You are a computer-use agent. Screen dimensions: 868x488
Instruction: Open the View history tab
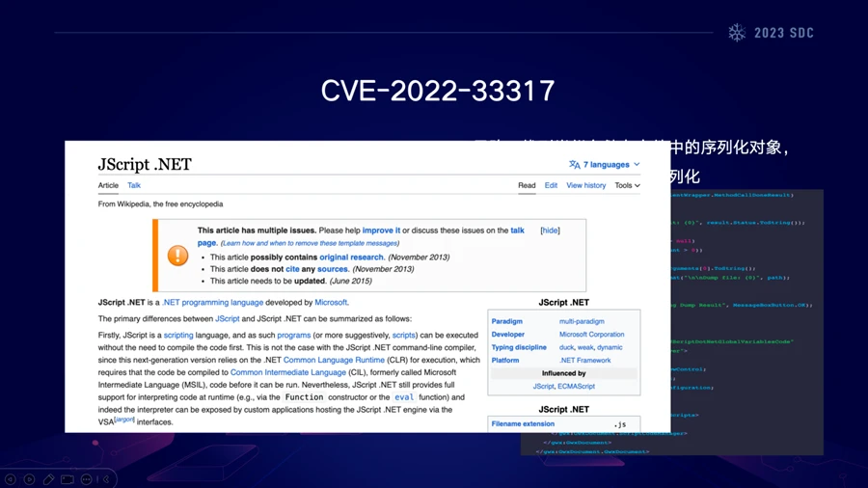tap(585, 185)
